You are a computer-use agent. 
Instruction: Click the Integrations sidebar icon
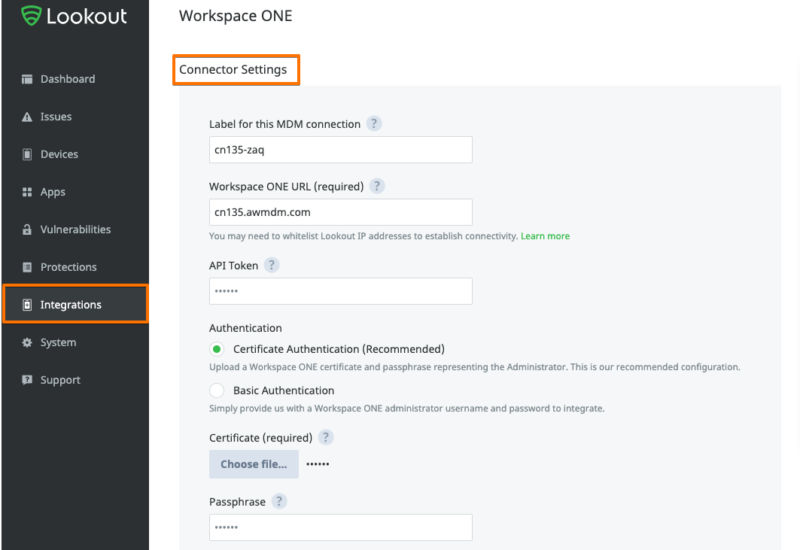(x=27, y=305)
